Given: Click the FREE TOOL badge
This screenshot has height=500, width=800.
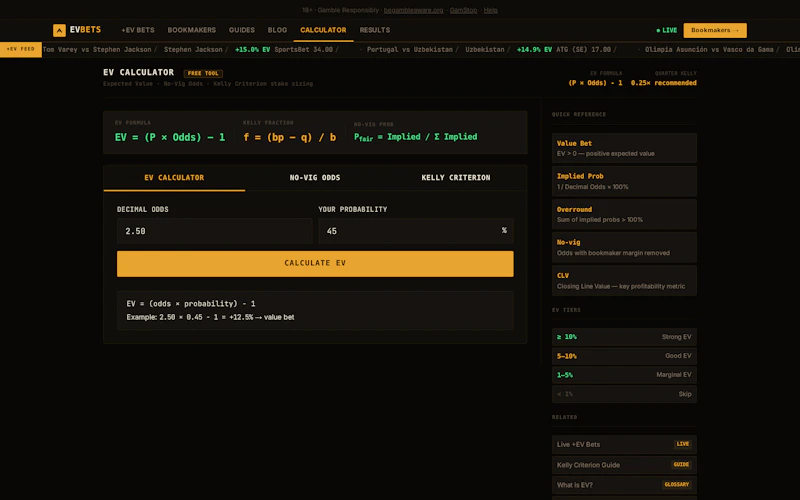Looking at the screenshot, I should click(203, 73).
